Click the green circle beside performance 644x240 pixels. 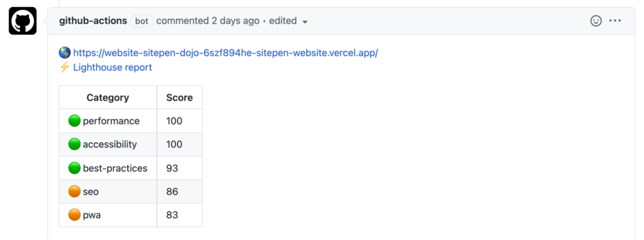click(74, 121)
